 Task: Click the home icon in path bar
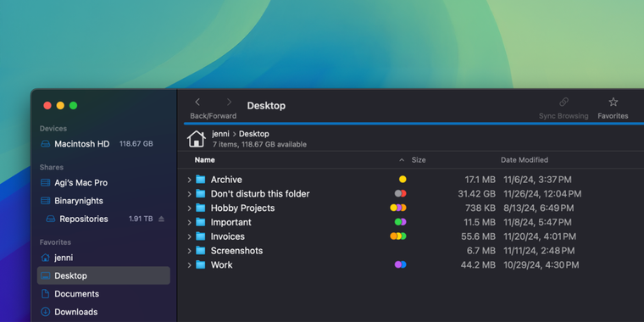click(x=197, y=139)
